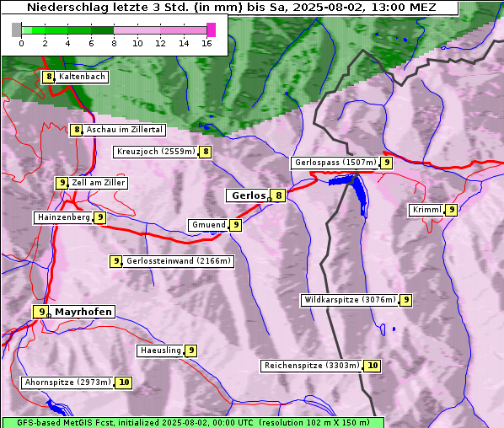Click the Wildkarspitze (3076m) label
The image size is (504, 428).
(x=350, y=300)
